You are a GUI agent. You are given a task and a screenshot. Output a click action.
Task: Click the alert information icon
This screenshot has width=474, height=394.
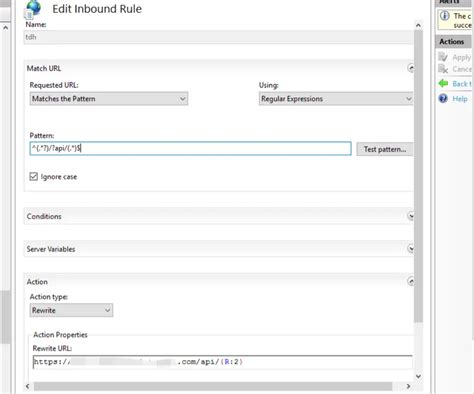(x=445, y=16)
